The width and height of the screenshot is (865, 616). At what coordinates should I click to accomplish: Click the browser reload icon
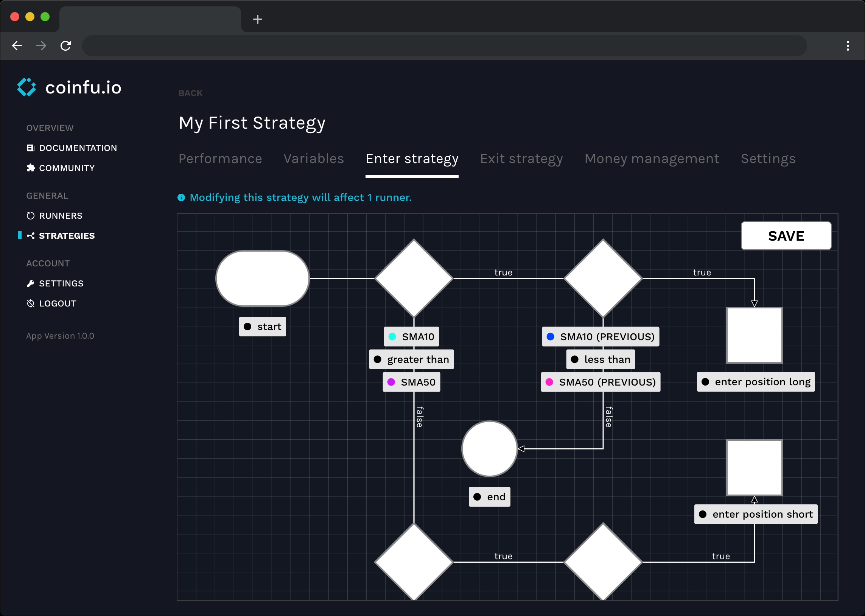65,46
